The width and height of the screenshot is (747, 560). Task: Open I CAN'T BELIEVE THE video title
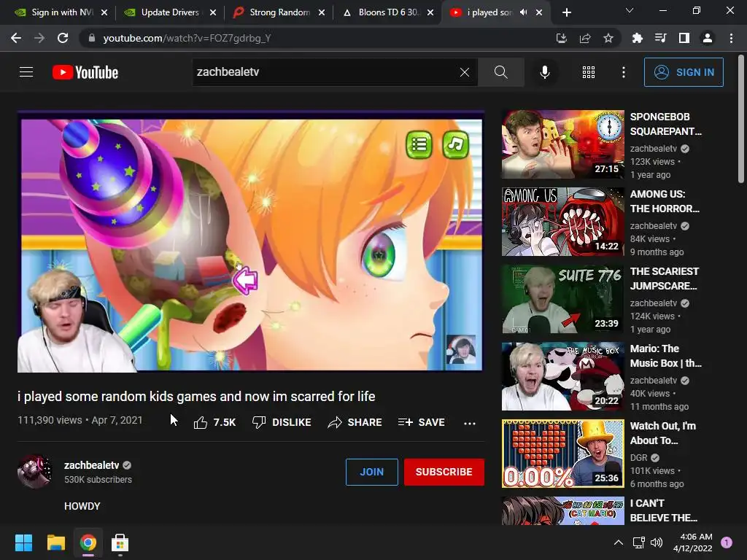click(663, 510)
